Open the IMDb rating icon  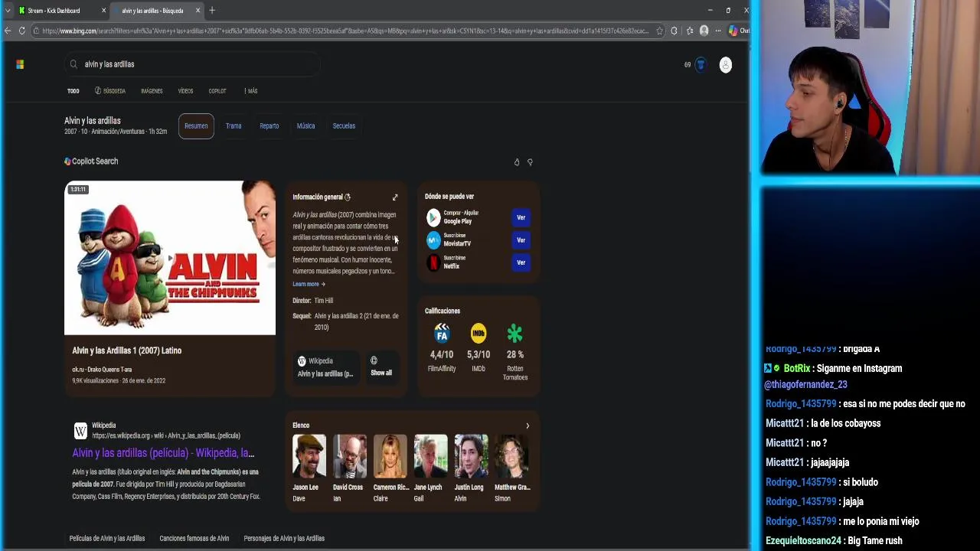pos(479,333)
